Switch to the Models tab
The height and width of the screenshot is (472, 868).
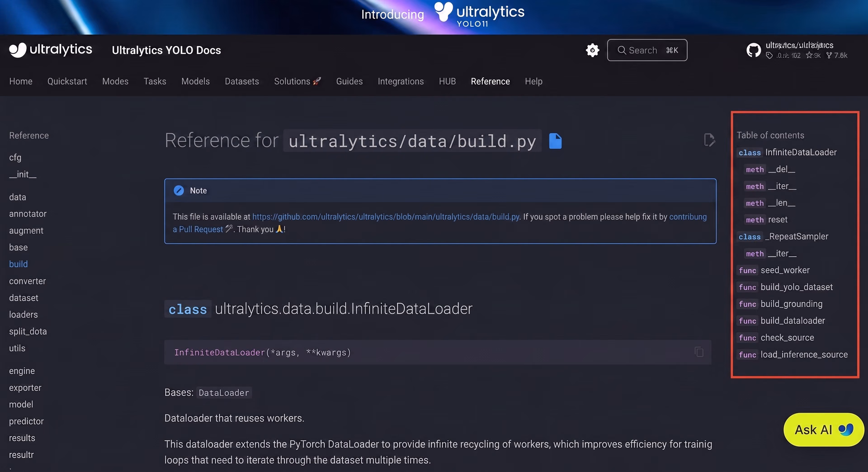[x=195, y=81]
